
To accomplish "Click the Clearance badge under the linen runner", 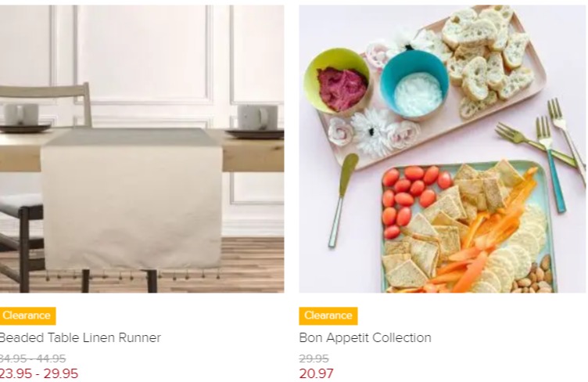I will point(27,315).
